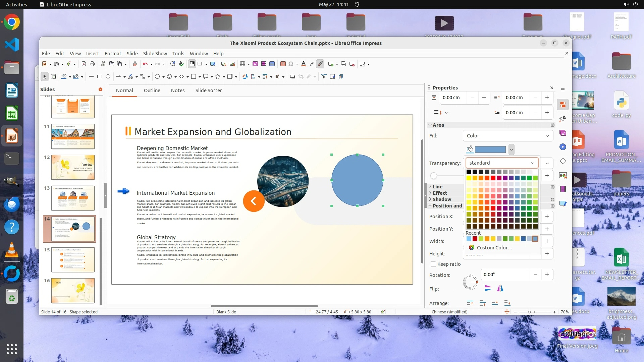The image size is (644, 362).
Task: Toggle the Show Draw Functions pencil button
Action: click(320, 64)
